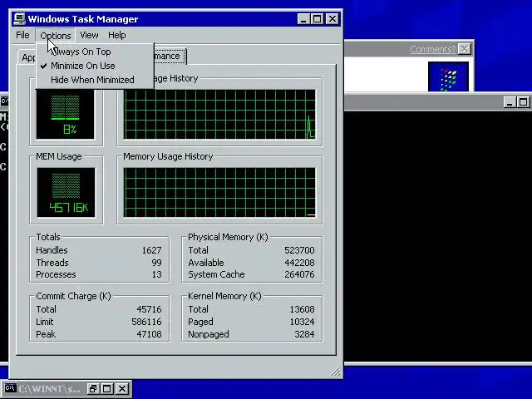Screen dimensions: 532x399
Task: Enable Always On Top option
Action: pos(95,52)
